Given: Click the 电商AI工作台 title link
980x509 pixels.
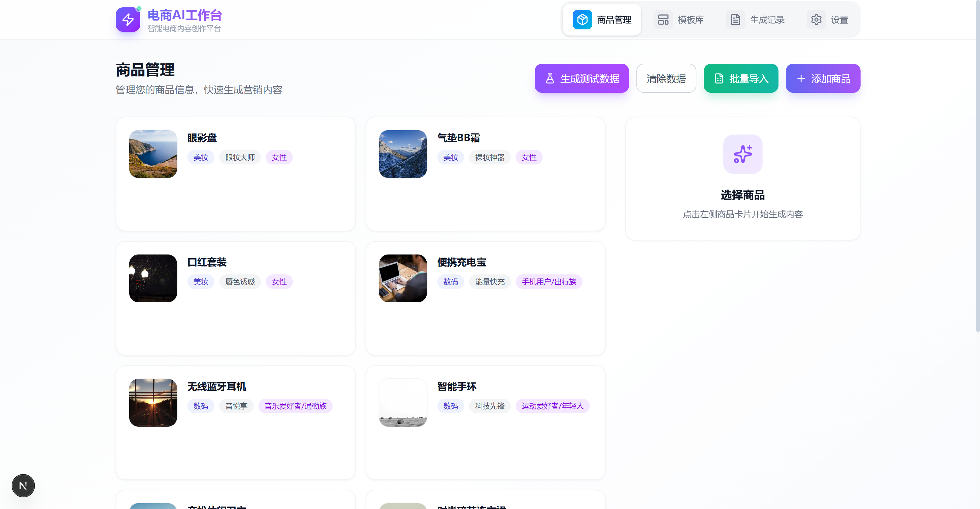Looking at the screenshot, I should click(x=184, y=15).
